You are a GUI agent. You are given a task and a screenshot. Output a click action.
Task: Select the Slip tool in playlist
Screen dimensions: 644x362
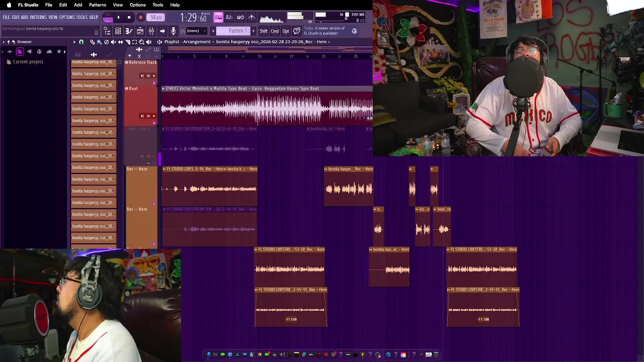(120, 42)
